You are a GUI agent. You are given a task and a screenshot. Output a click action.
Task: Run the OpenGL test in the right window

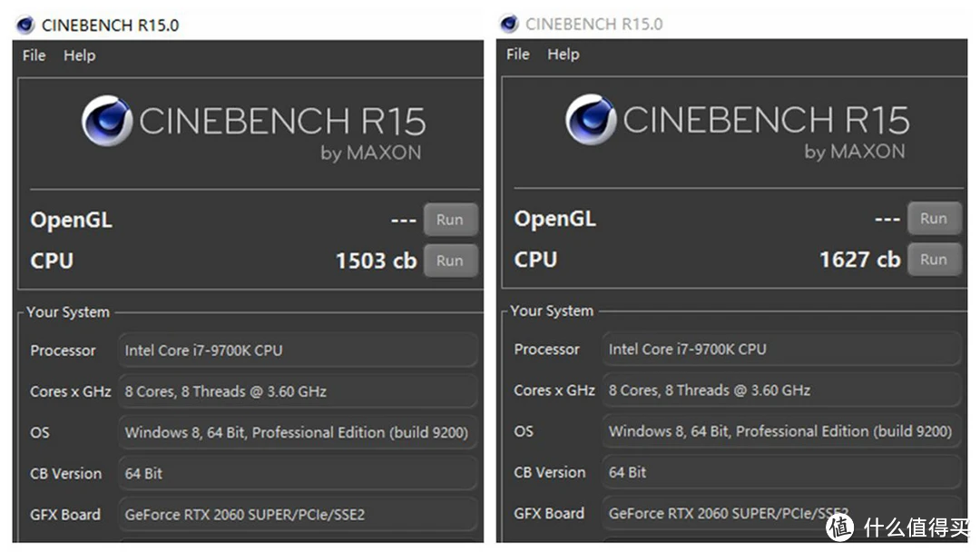coord(934,218)
